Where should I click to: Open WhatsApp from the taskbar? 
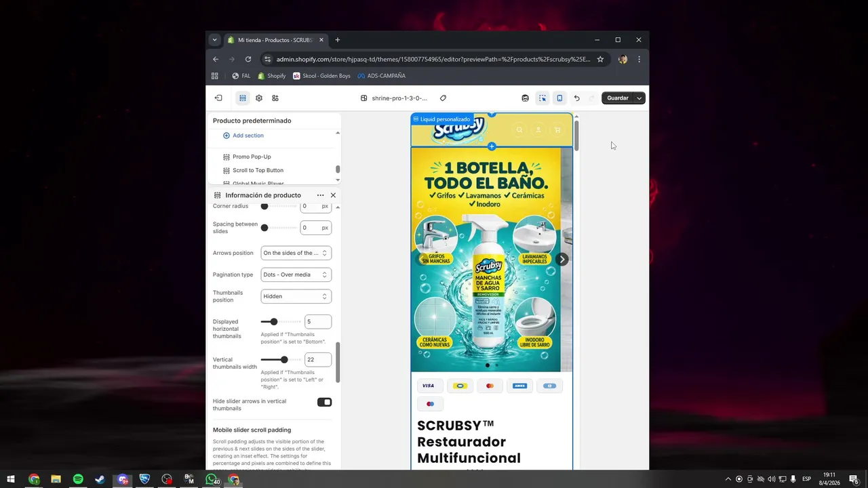point(212,479)
